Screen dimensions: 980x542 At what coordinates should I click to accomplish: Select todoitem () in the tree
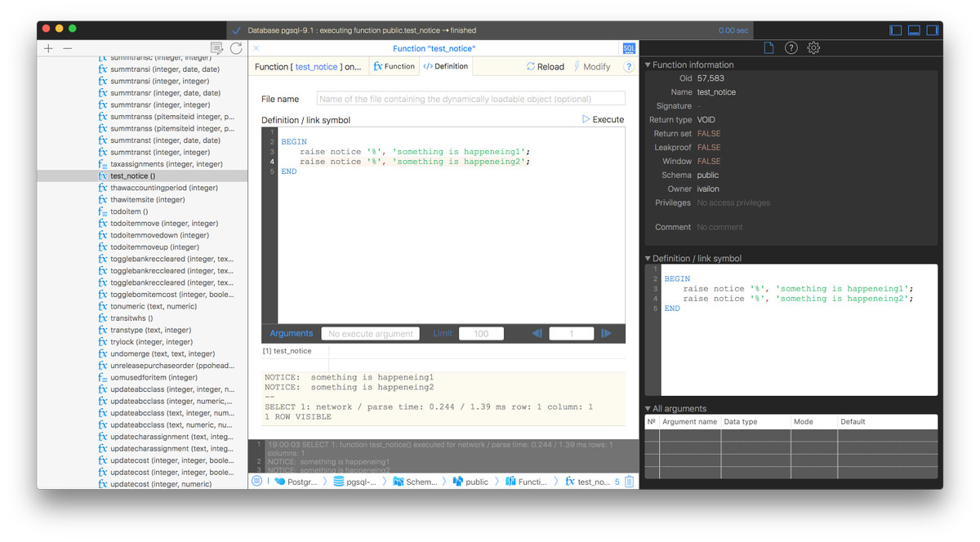(123, 211)
